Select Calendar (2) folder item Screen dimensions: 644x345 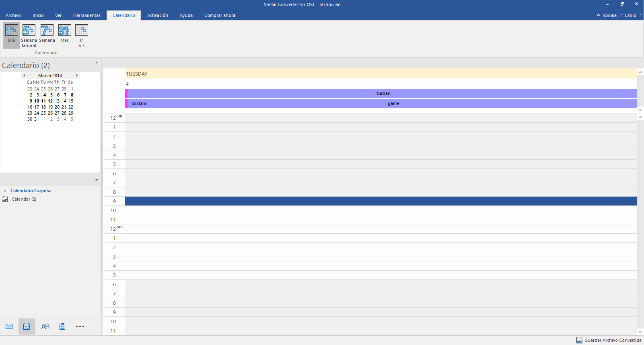(x=24, y=199)
